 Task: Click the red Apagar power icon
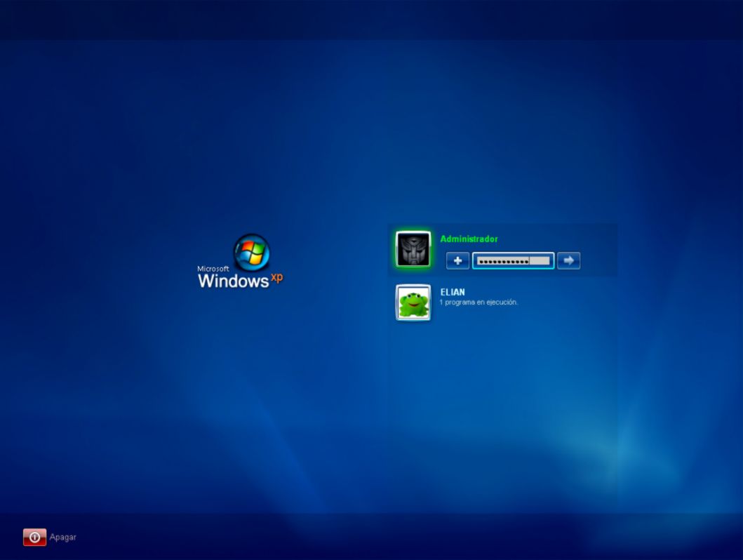(34, 536)
